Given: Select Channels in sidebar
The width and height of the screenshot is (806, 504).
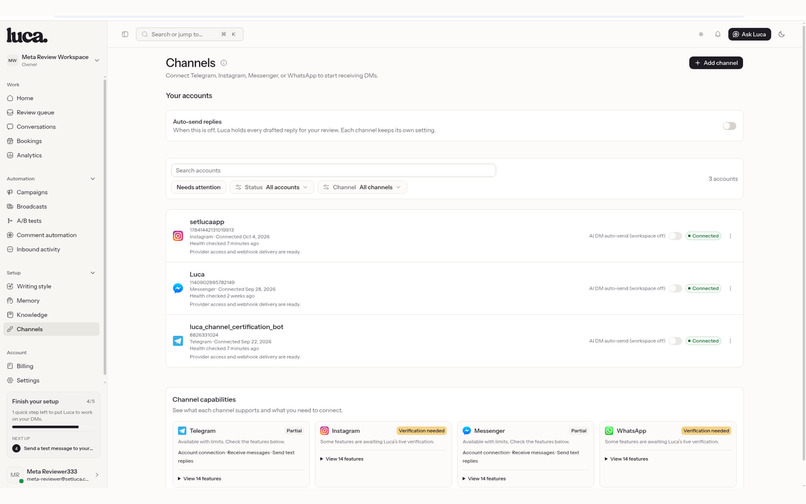Looking at the screenshot, I should coord(51,329).
